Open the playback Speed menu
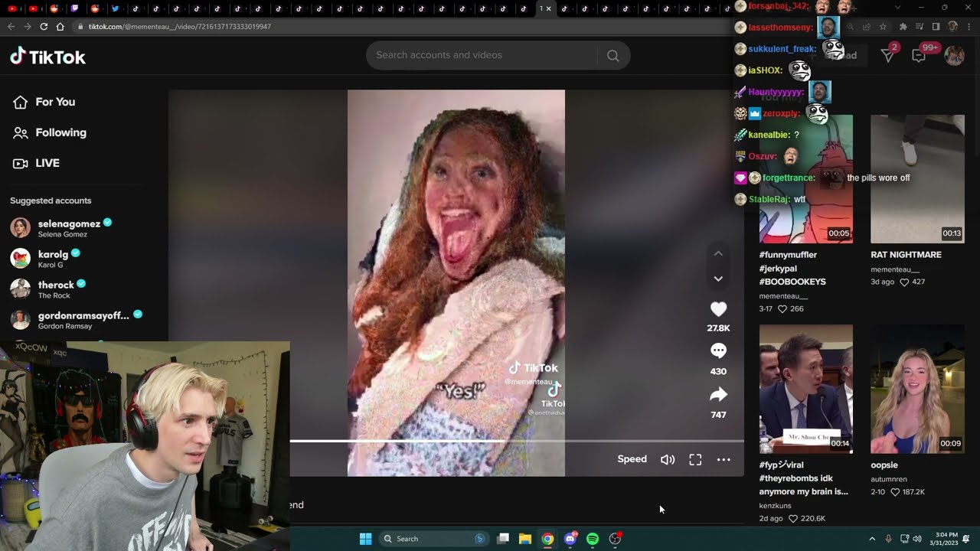980x551 pixels. pos(632,459)
